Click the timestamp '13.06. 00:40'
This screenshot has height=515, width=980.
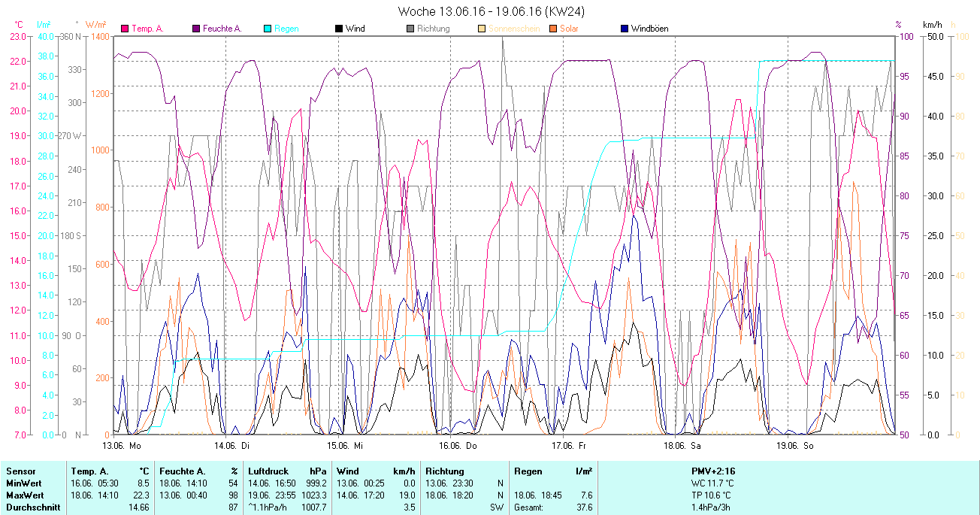(183, 495)
